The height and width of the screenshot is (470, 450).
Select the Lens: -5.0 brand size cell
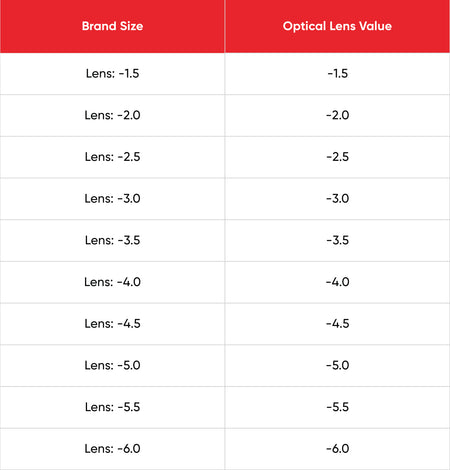(x=112, y=365)
